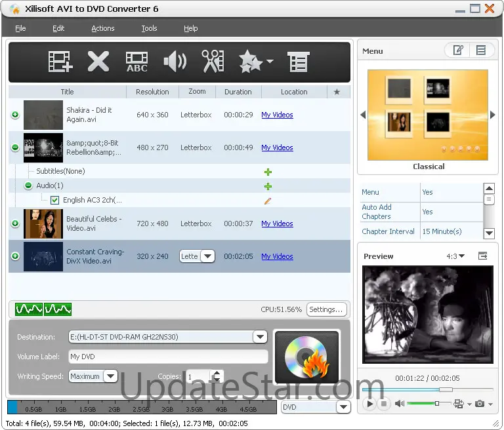Play the preview video
Image resolution: width=504 pixels, height=430 pixels.
[x=369, y=404]
